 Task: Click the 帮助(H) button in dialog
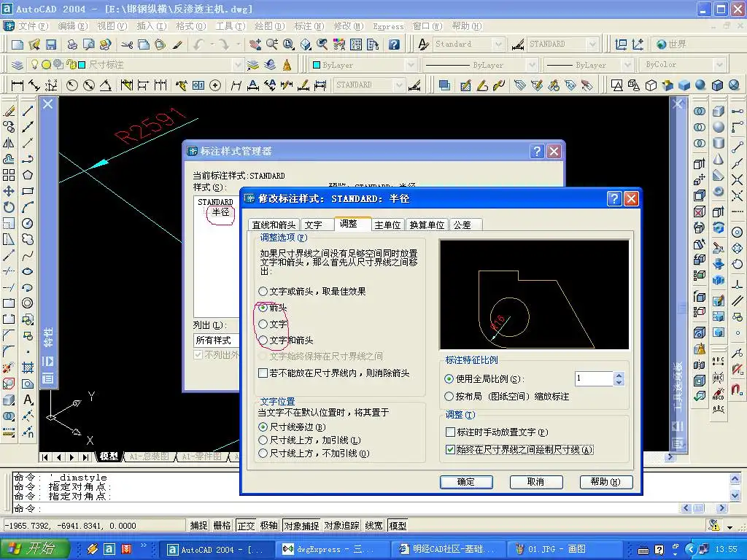click(606, 482)
